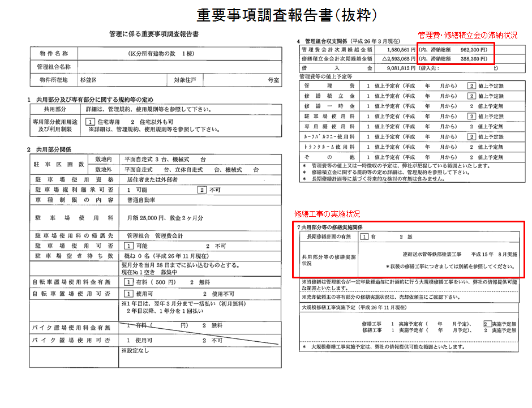The height and width of the screenshot is (408, 532).
Task: Click the value 居住者または外部者
Action: coord(152,180)
